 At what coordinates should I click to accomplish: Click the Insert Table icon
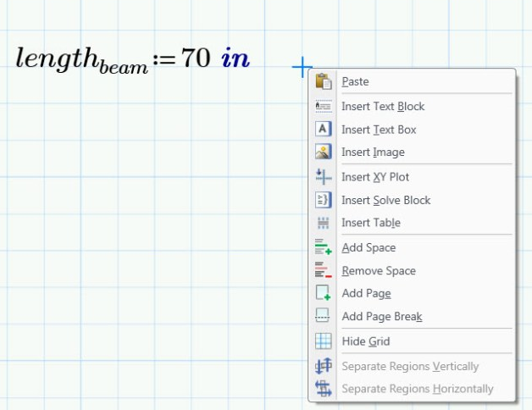tap(323, 223)
